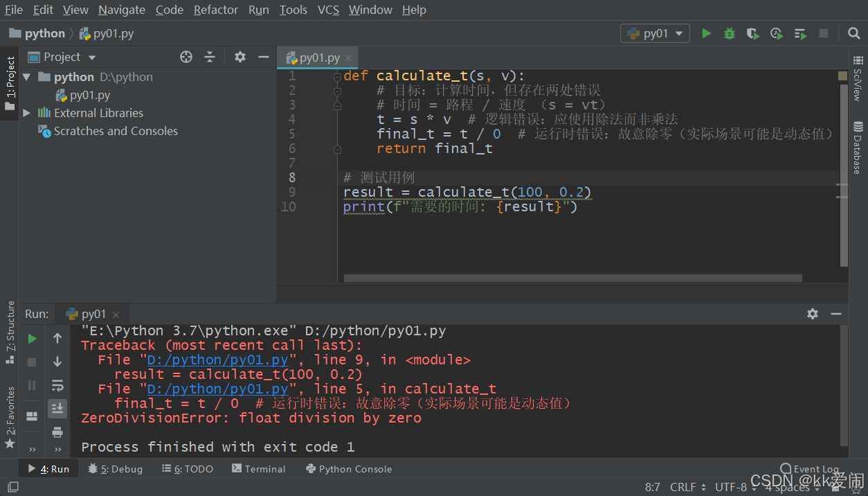The height and width of the screenshot is (496, 868).
Task: Disable Scroll to End in console
Action: click(57, 409)
